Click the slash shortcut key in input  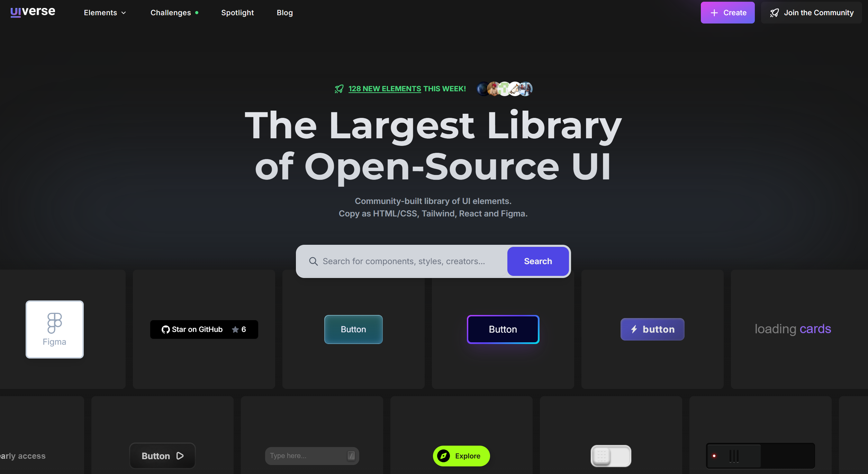(x=351, y=456)
